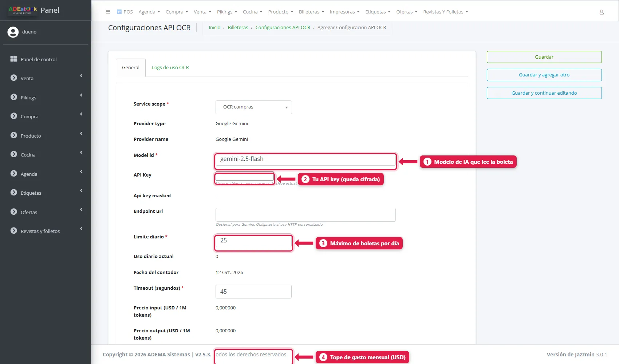619x364 pixels.
Task: Click the Compra sidebar arrow-circle icon
Action: [x=14, y=116]
